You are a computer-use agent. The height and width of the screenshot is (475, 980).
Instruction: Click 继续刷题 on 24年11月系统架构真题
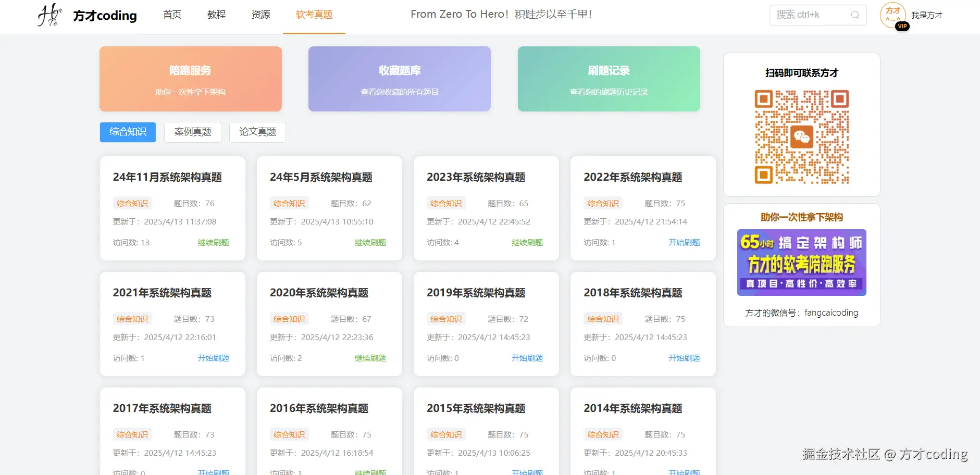(214, 243)
